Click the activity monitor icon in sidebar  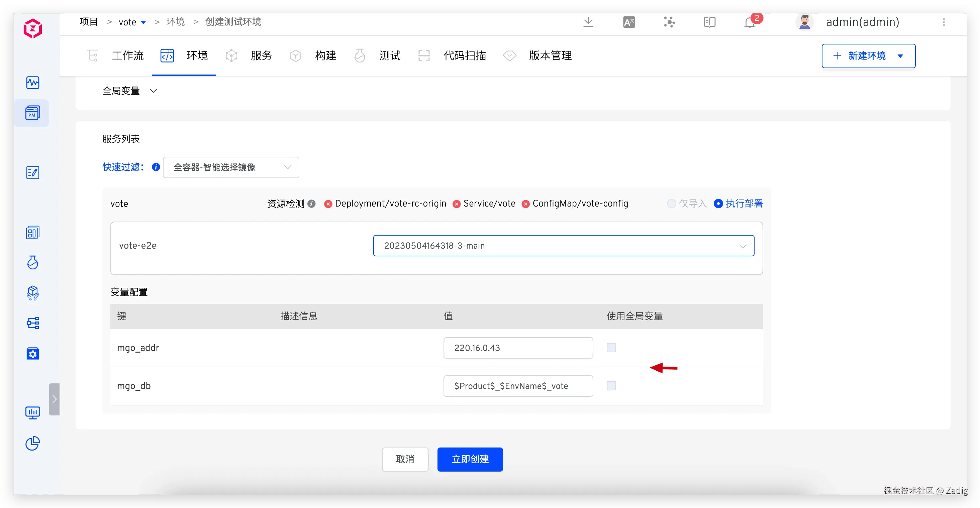coord(32,83)
